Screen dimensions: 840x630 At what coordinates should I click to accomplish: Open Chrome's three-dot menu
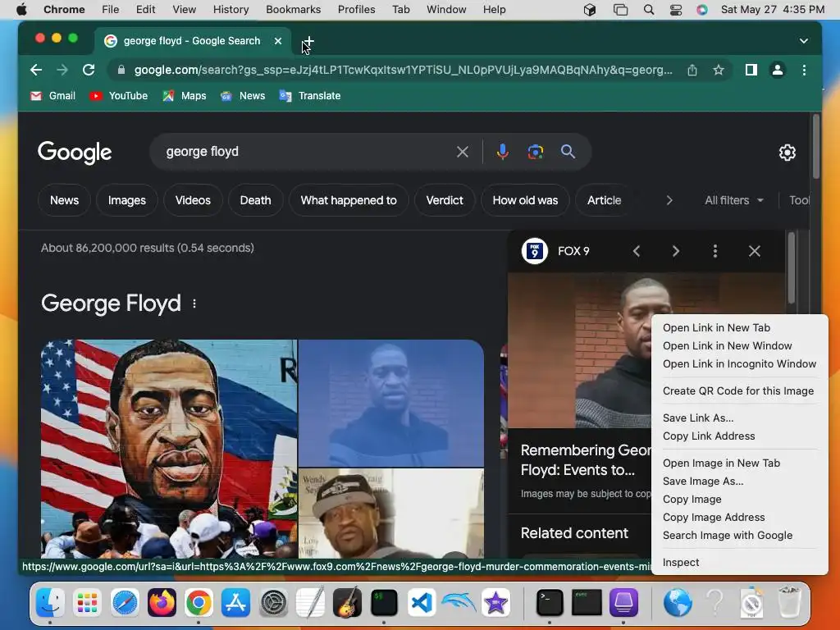(804, 70)
